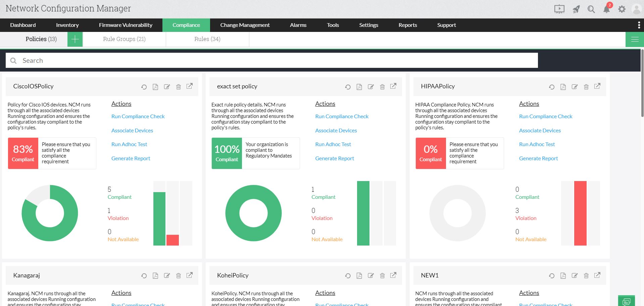Associate Devices with CiscoIOSPolicy
This screenshot has width=644, height=306.
pos(132,131)
